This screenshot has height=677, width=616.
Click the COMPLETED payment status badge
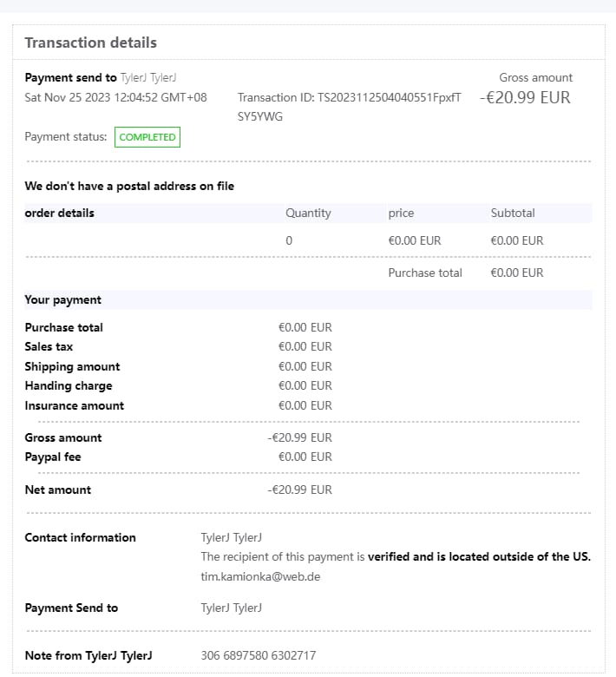pos(147,137)
